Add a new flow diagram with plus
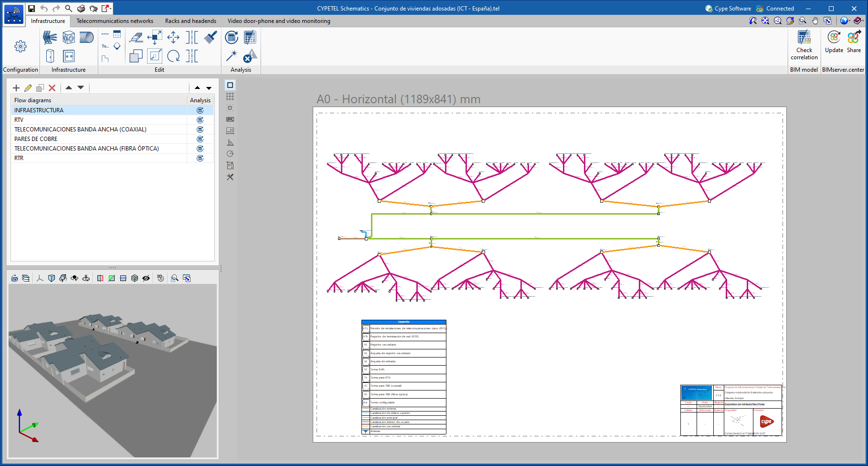 coord(16,88)
